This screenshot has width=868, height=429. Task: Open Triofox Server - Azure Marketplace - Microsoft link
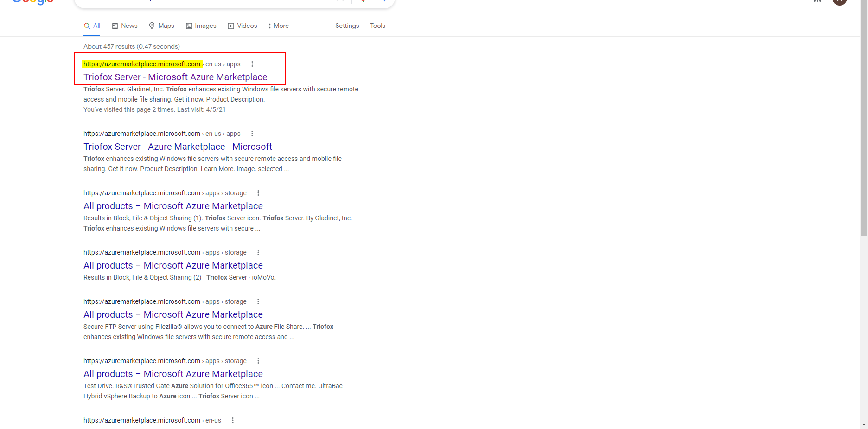click(178, 147)
